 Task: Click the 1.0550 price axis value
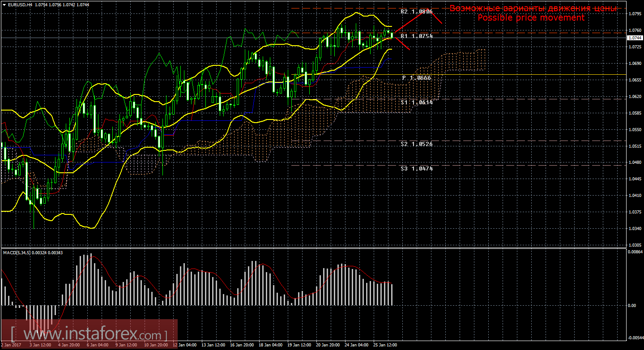coord(635,129)
